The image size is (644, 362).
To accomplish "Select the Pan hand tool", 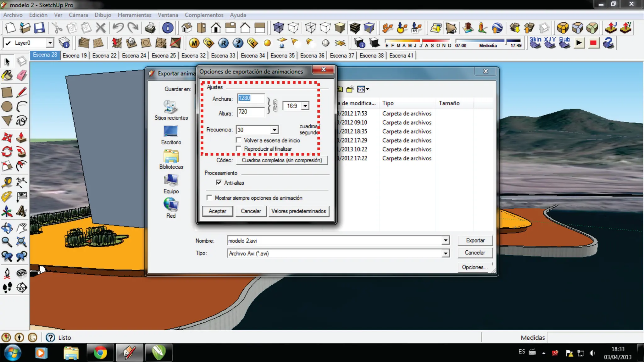I will pyautogui.click(x=21, y=228).
